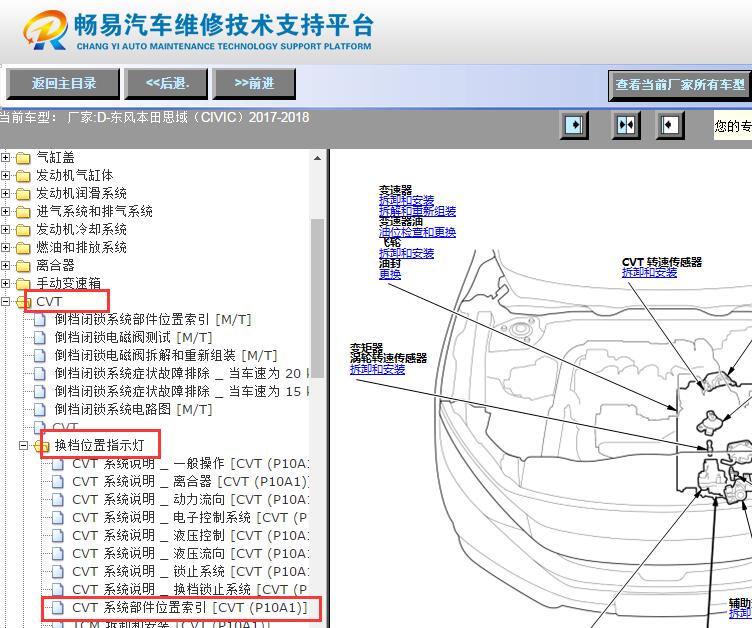
Task: Open 倒档闭锁系统部件位置索引 [M/T] document
Action: pyautogui.click(x=153, y=320)
